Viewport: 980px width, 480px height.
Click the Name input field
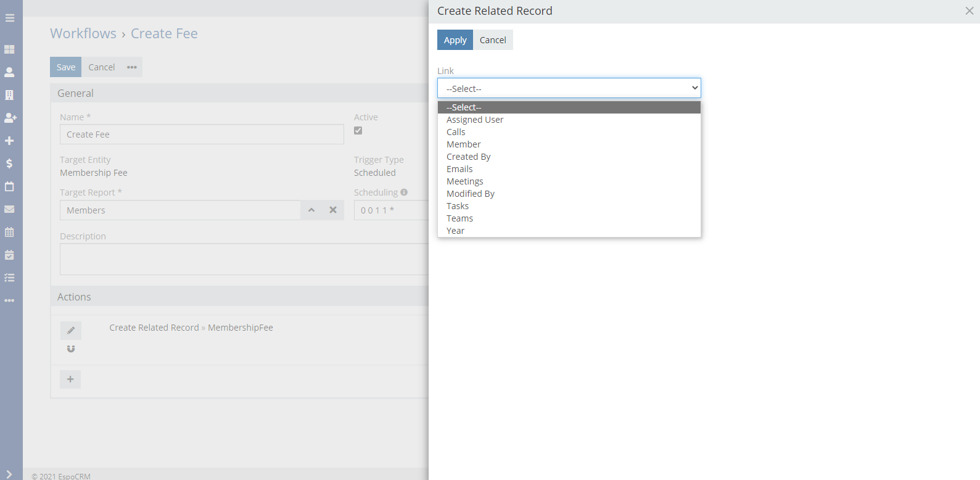point(202,134)
